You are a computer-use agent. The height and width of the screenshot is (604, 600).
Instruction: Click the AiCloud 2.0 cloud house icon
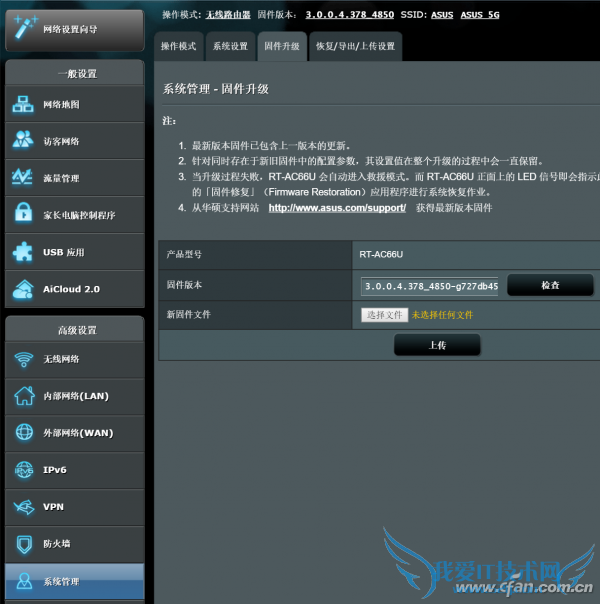point(23,289)
